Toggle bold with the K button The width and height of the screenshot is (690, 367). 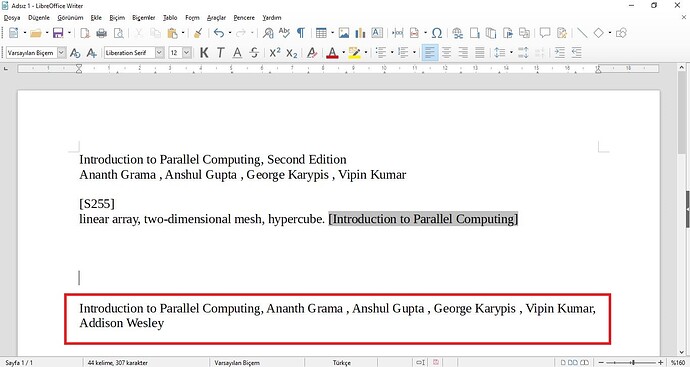pos(204,53)
